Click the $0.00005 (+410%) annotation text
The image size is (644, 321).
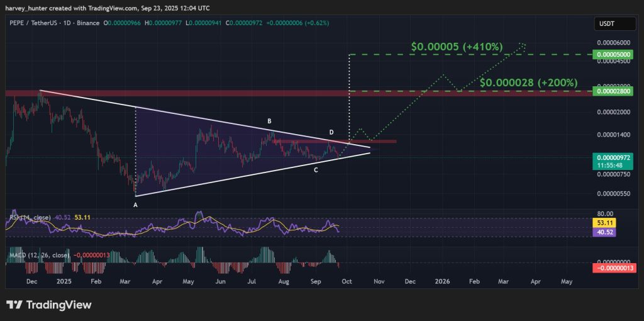[457, 47]
